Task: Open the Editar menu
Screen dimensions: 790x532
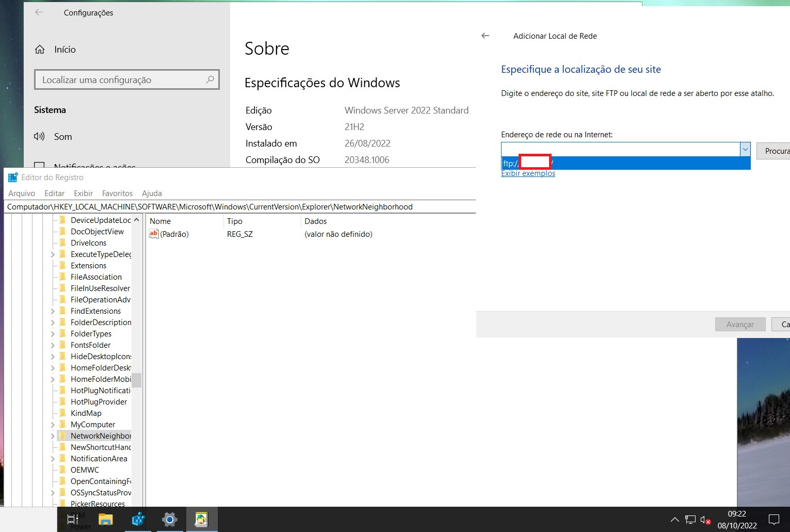Action: (x=54, y=194)
